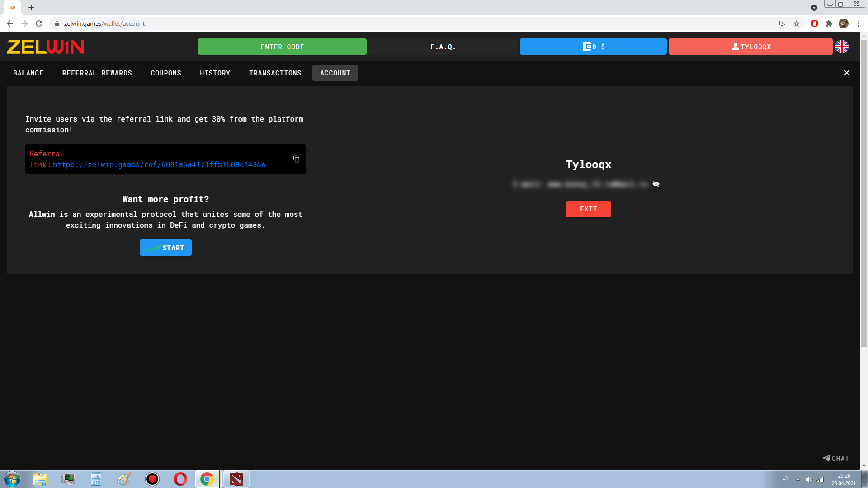Toggle the email visibility eye icon
The image size is (868, 488).
point(656,184)
